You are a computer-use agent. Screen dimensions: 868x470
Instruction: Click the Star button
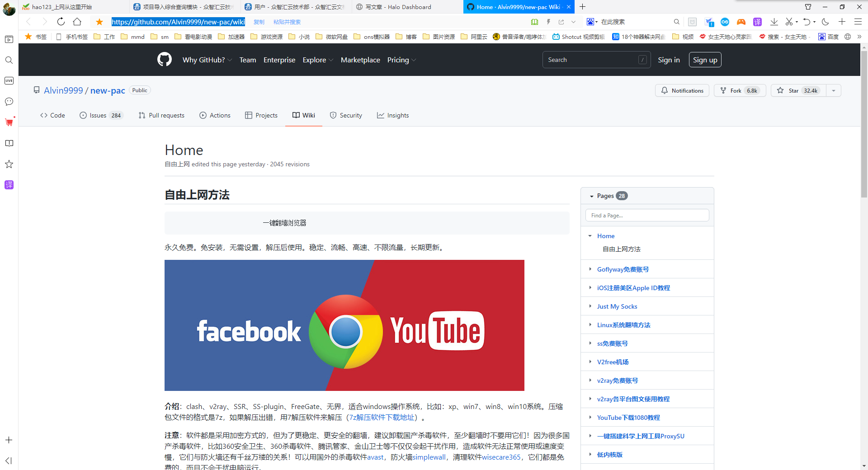tap(798, 90)
